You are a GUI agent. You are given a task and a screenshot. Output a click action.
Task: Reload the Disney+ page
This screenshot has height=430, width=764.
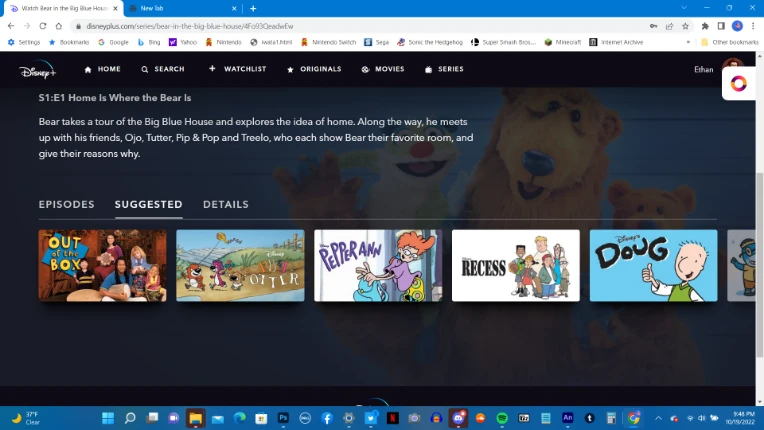click(x=43, y=26)
